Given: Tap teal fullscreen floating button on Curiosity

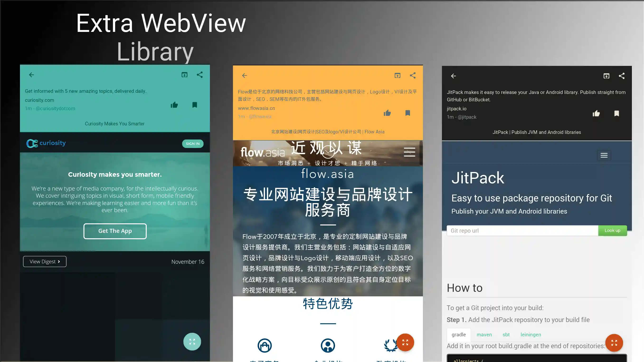Looking at the screenshot, I should [x=192, y=342].
